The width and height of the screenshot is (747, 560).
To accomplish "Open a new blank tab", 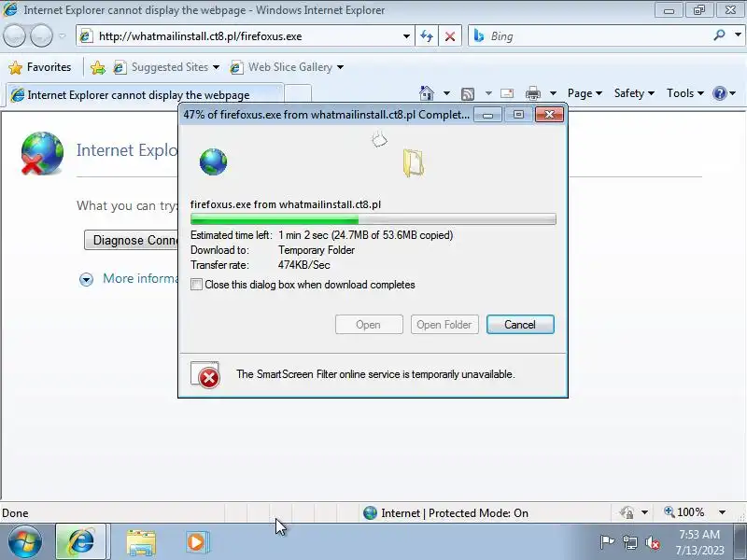I will pyautogui.click(x=298, y=94).
